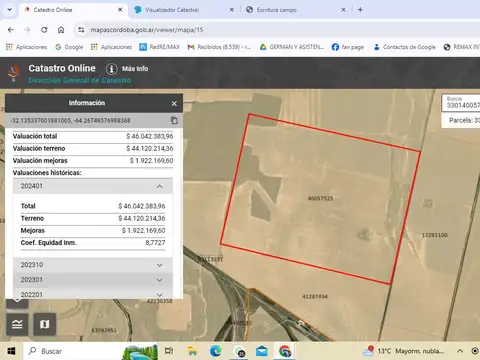Open the Más Info icon
This screenshot has width=480, height=360.
click(111, 69)
